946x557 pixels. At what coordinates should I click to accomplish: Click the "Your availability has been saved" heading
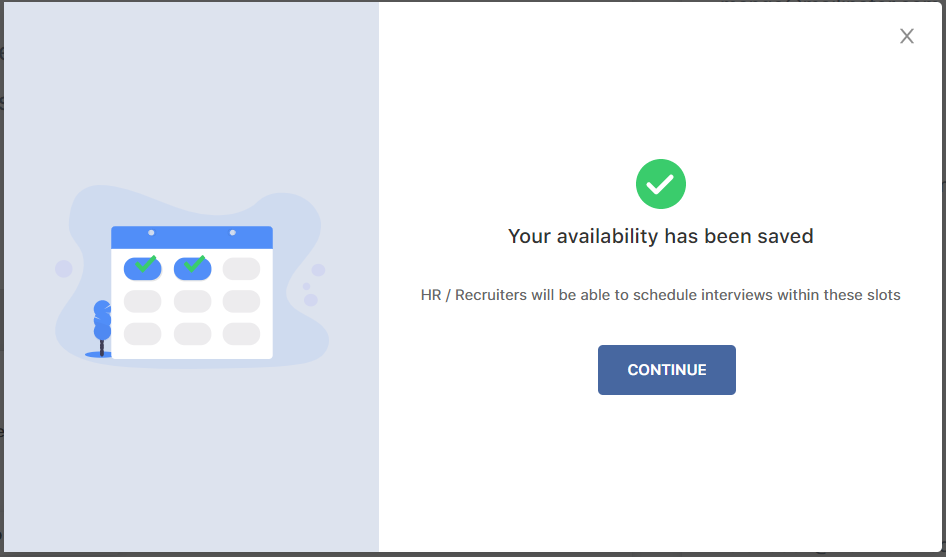pyautogui.click(x=660, y=236)
